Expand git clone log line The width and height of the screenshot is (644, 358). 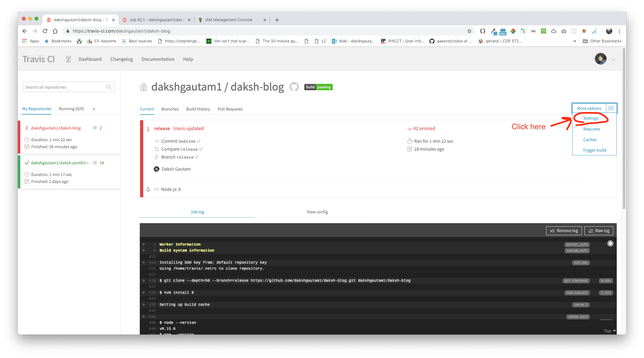[x=144, y=280]
